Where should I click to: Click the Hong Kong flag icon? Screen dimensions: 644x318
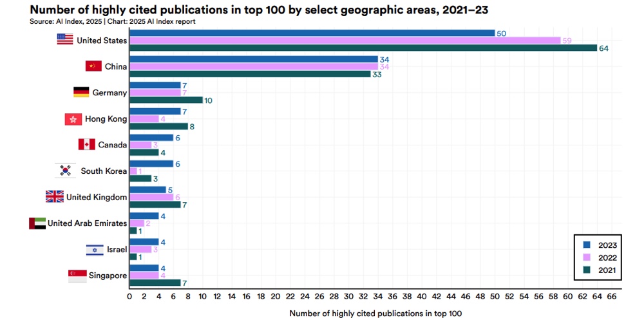click(73, 119)
